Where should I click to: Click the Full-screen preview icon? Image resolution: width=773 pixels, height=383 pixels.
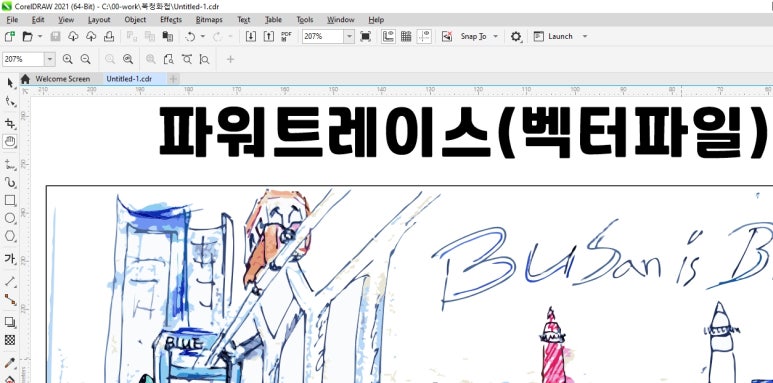click(x=365, y=36)
